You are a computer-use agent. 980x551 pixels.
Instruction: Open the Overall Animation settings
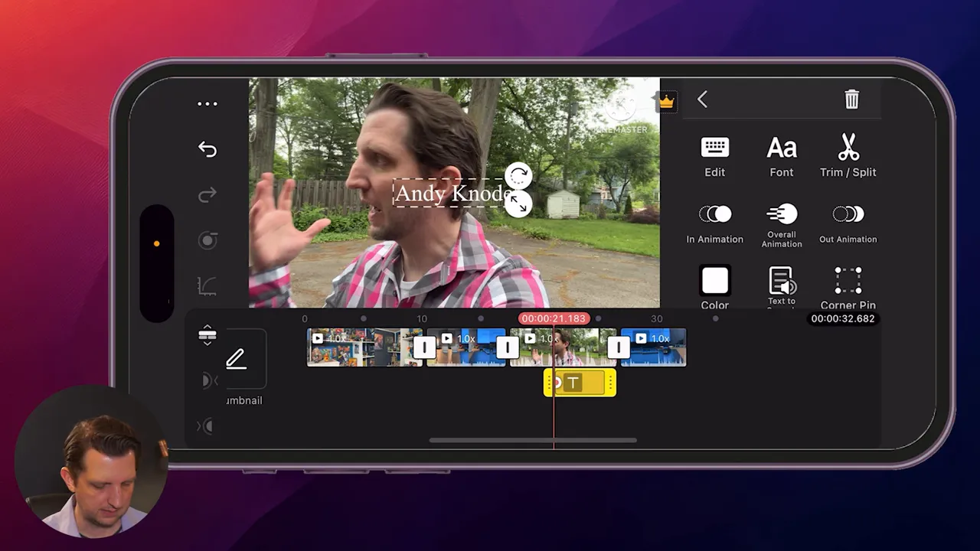tap(781, 223)
